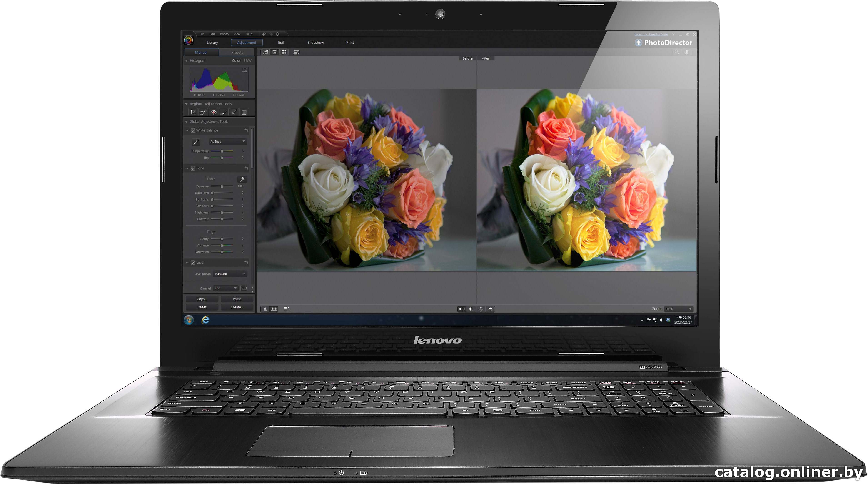Switch to the Library module

click(212, 43)
